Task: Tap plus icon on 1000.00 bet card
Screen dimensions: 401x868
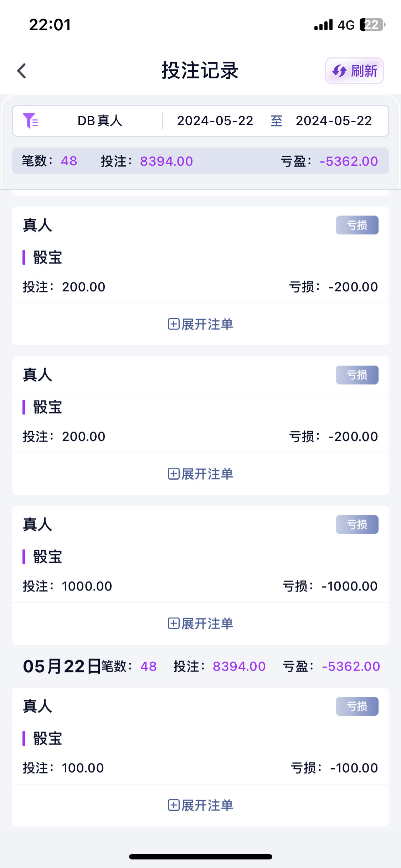Action: click(x=174, y=624)
